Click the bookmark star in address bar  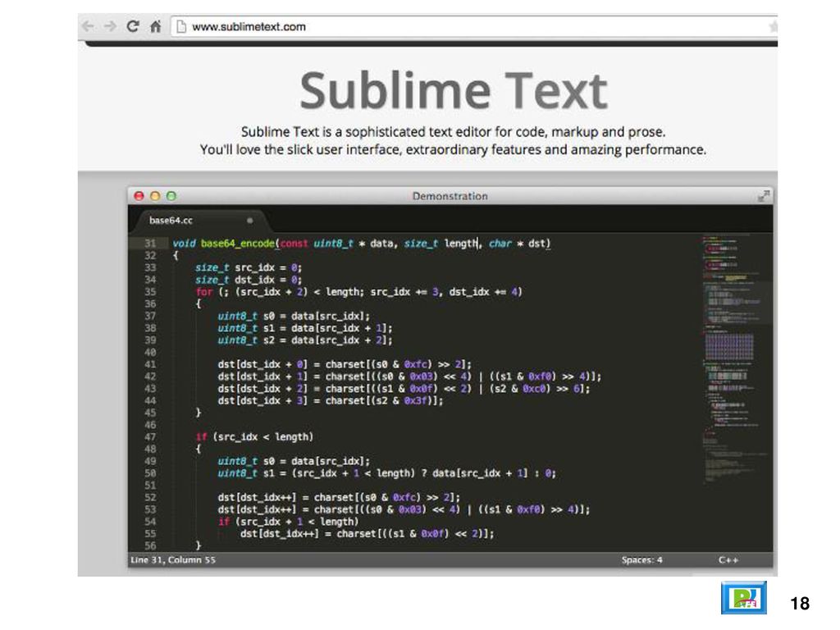[773, 26]
